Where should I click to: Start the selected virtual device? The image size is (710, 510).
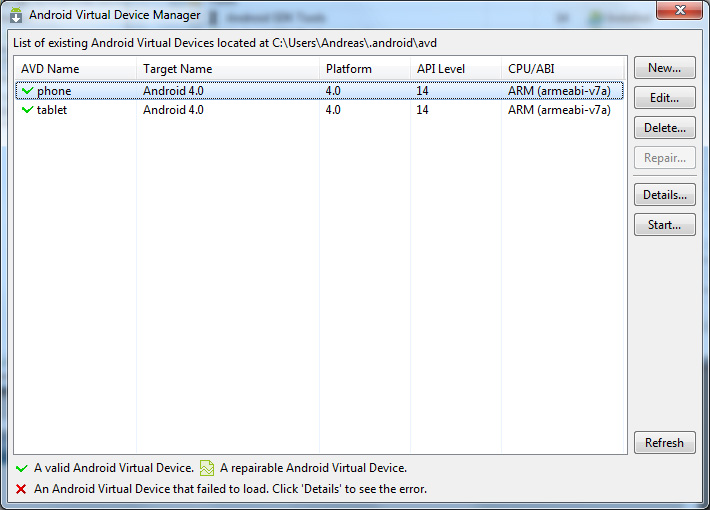664,225
